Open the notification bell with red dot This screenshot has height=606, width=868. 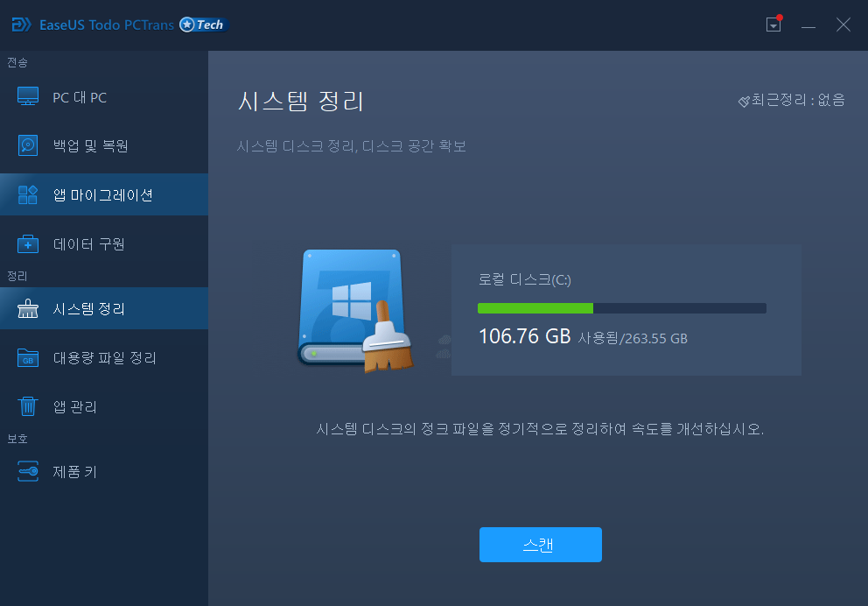coord(773,25)
